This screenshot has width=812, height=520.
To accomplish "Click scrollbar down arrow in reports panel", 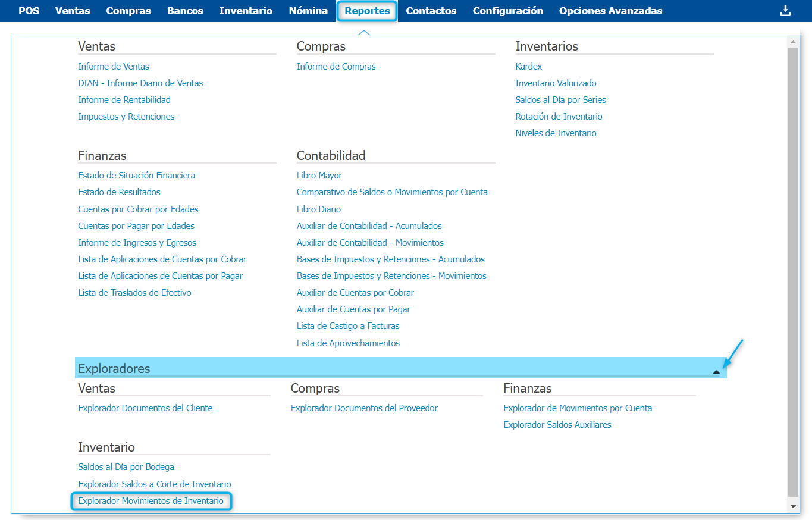I will click(792, 506).
